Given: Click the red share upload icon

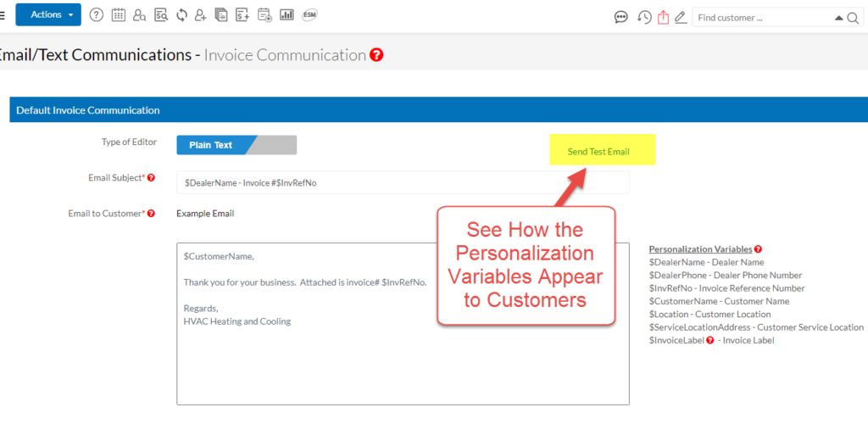Looking at the screenshot, I should (x=663, y=18).
